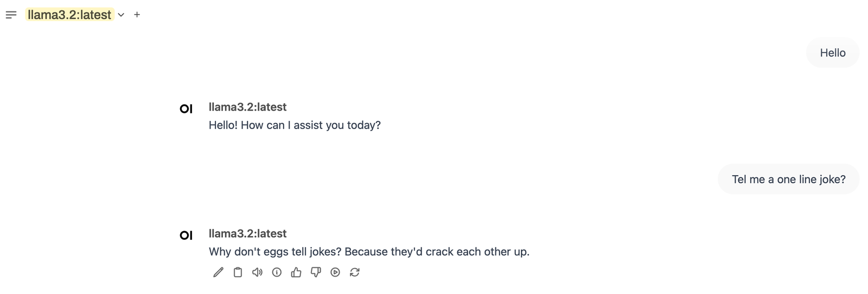
Task: Expand the model selector chevron
Action: 121,15
